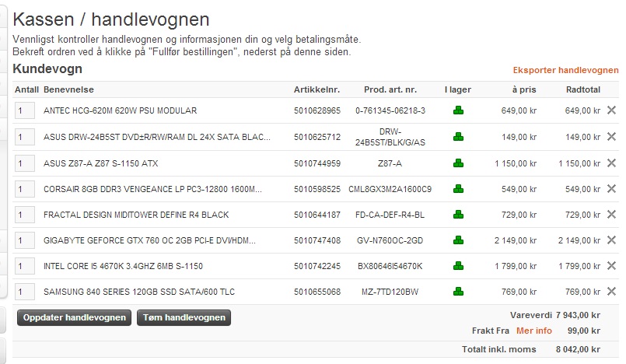Delete INTEL Core i5 4670K row
This screenshot has height=364, width=626.
tap(611, 265)
